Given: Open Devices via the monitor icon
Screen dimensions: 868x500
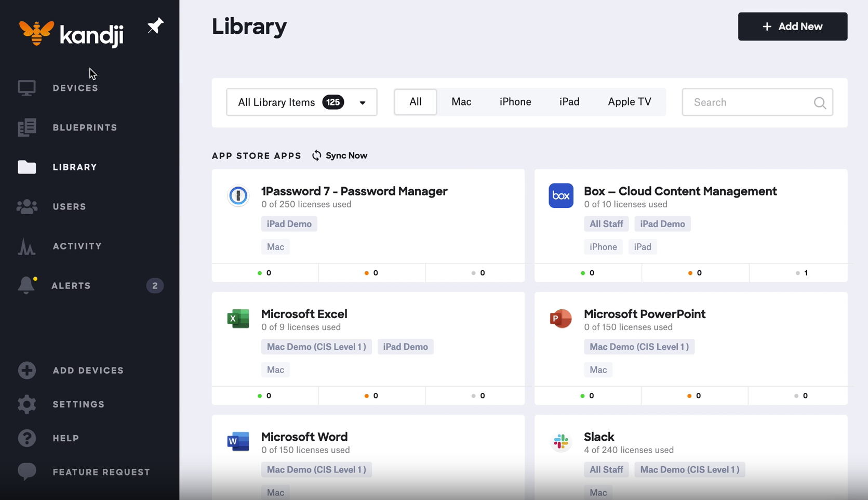Looking at the screenshot, I should tap(26, 88).
